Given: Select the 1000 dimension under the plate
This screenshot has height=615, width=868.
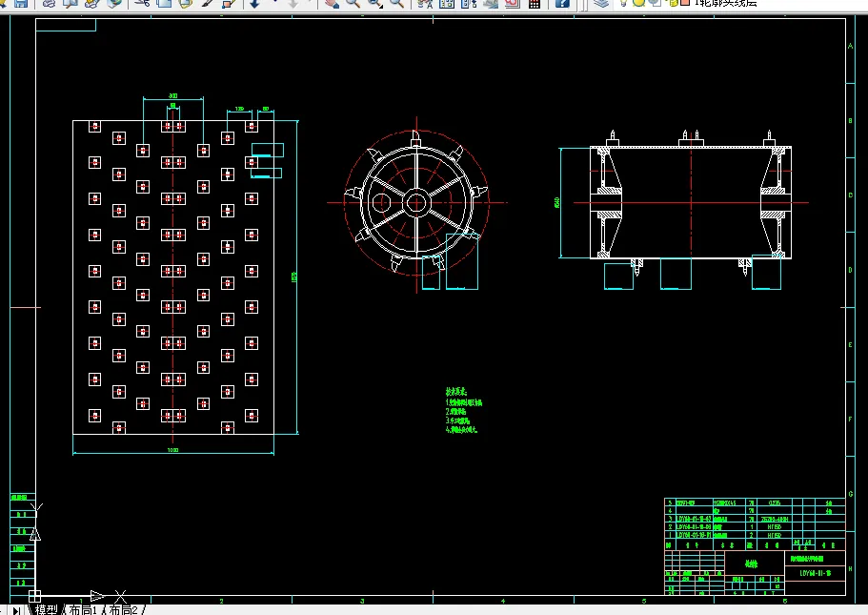Looking at the screenshot, I should pos(172,450).
